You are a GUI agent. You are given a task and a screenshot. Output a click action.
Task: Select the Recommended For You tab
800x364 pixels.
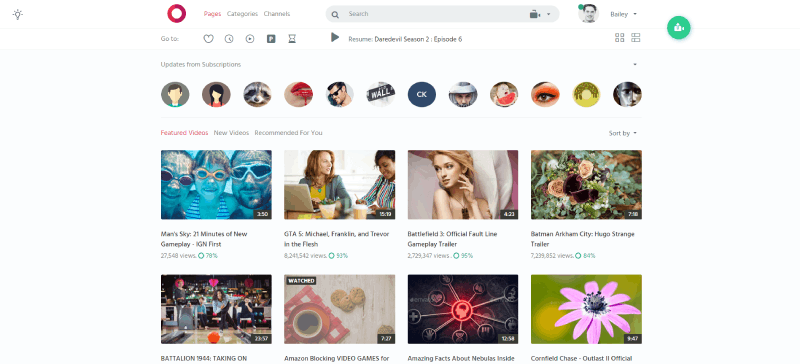point(288,133)
